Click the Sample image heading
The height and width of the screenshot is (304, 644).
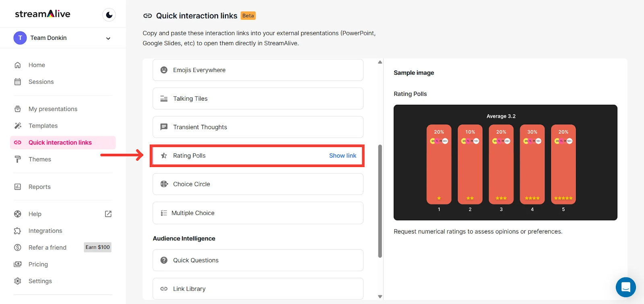(x=414, y=73)
